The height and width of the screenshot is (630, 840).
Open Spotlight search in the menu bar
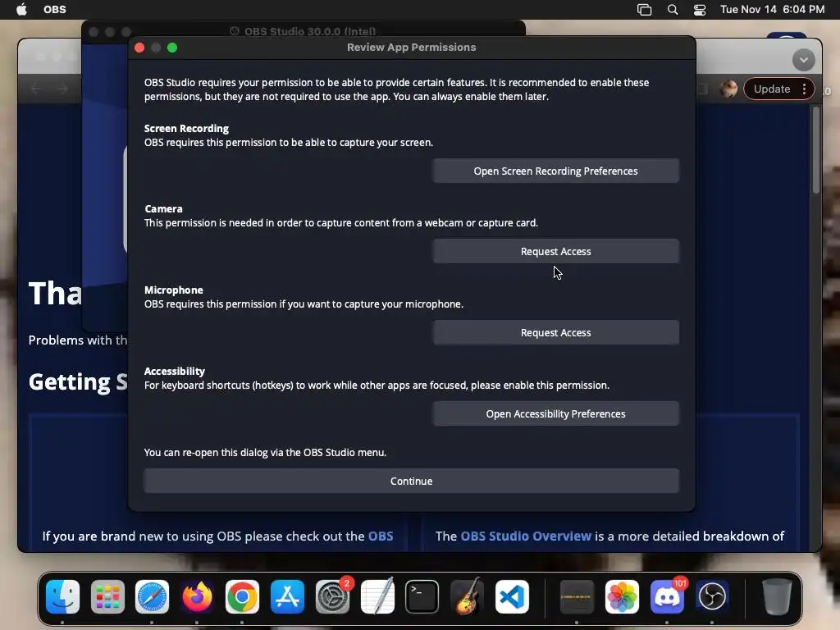(x=673, y=9)
